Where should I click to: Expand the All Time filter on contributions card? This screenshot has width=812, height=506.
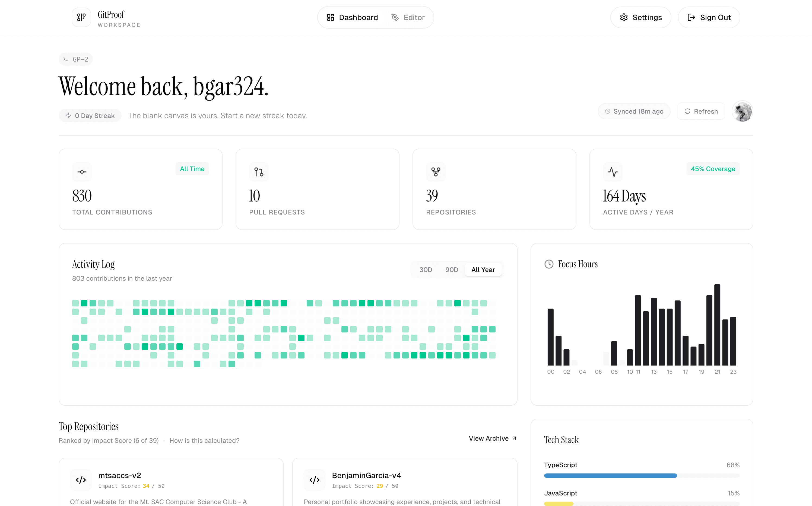click(192, 169)
